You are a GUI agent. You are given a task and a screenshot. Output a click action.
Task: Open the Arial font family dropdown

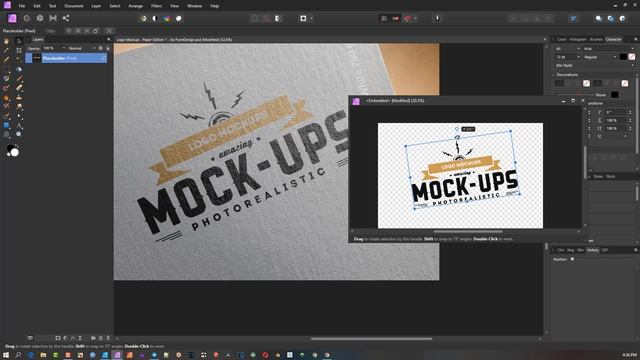609,49
